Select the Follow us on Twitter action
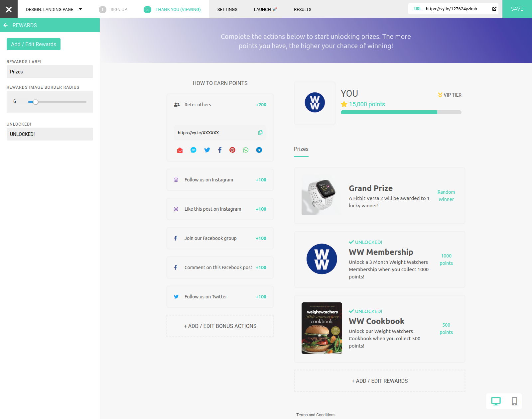 click(220, 297)
